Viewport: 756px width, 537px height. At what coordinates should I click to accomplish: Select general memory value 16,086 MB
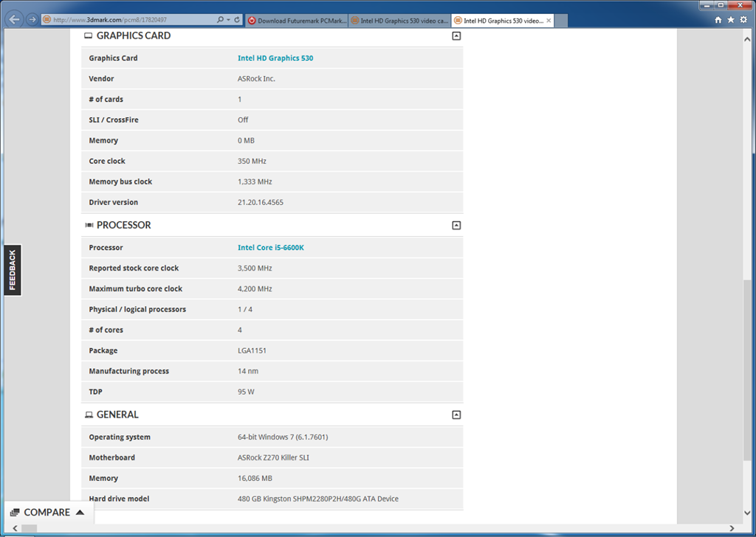tap(255, 479)
